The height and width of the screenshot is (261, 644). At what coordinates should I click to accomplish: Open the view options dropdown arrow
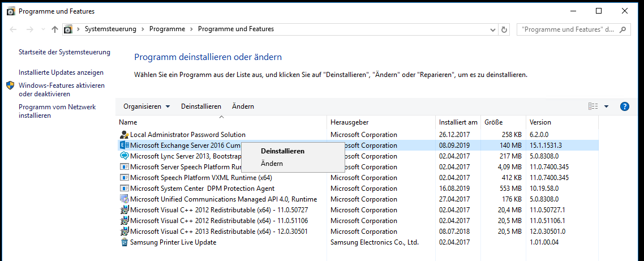click(607, 107)
